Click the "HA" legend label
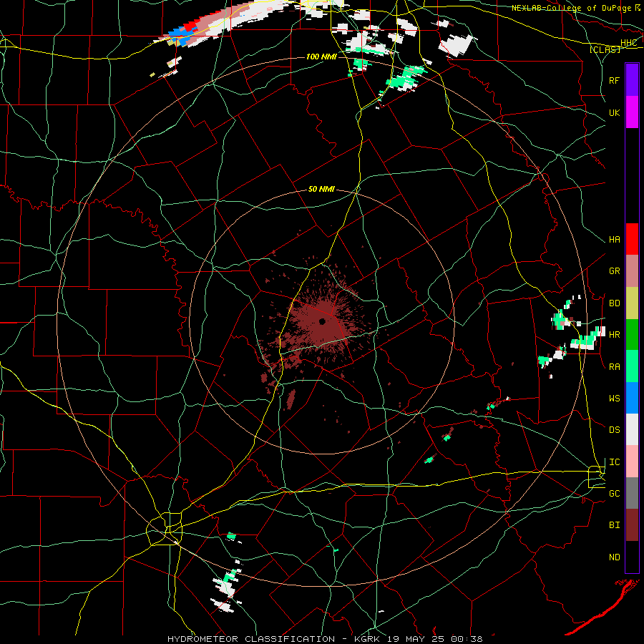Image resolution: width=644 pixels, height=644 pixels. coord(614,240)
